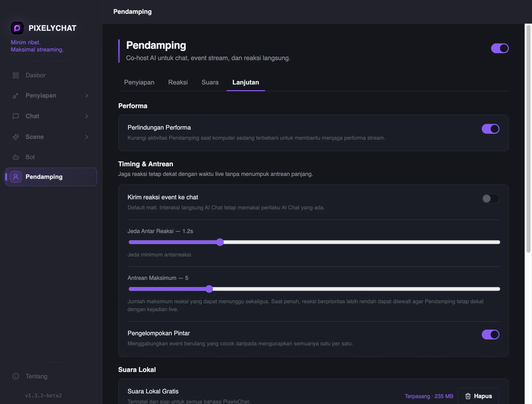Image resolution: width=532 pixels, height=404 pixels.
Task: Click the Penyiapan plug icon in sidebar
Action: 16,96
